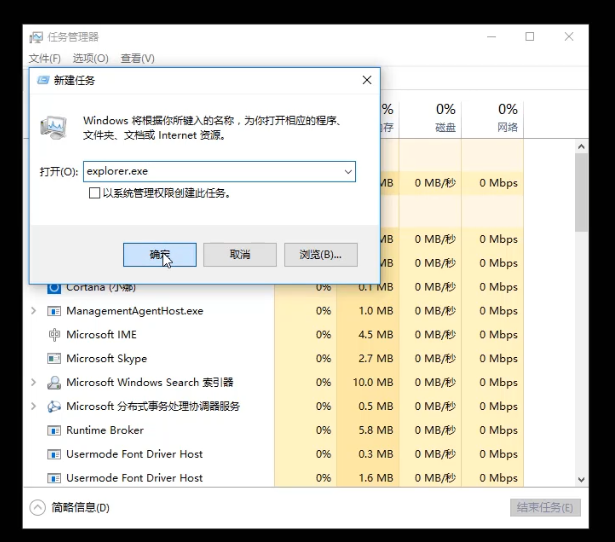The height and width of the screenshot is (542, 615).
Task: Click the 新建任务 dialog title icon
Action: 43,80
